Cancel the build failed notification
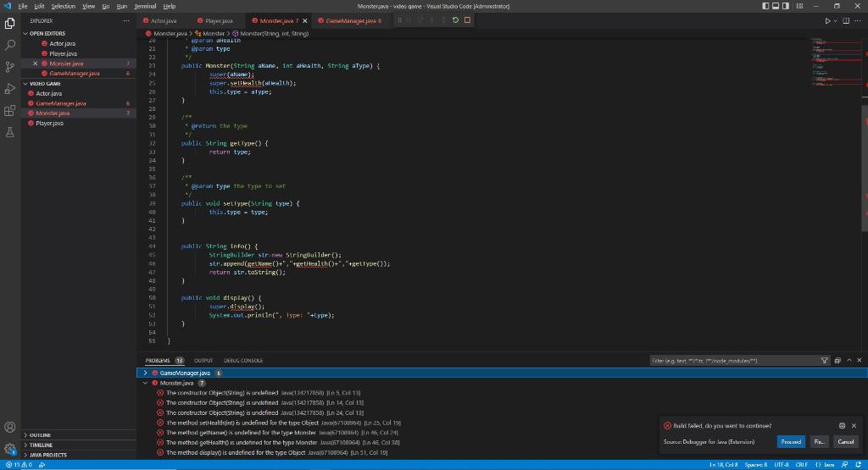The width and height of the screenshot is (868, 470). [x=845, y=441]
